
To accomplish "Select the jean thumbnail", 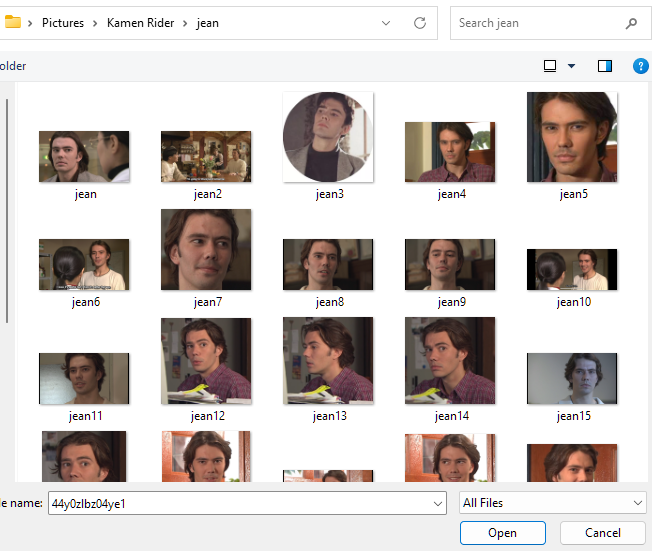I will pos(84,156).
